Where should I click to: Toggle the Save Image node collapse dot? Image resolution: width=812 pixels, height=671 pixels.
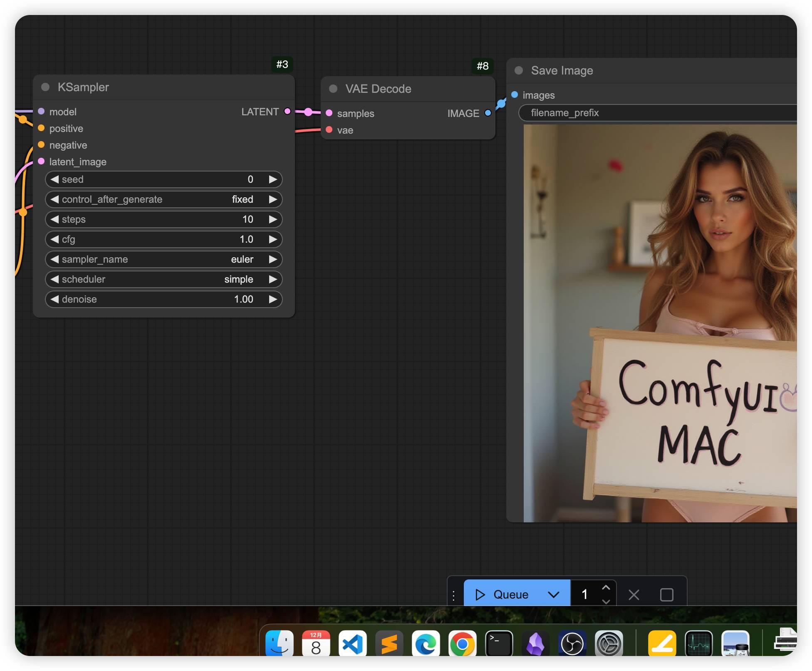pyautogui.click(x=519, y=70)
